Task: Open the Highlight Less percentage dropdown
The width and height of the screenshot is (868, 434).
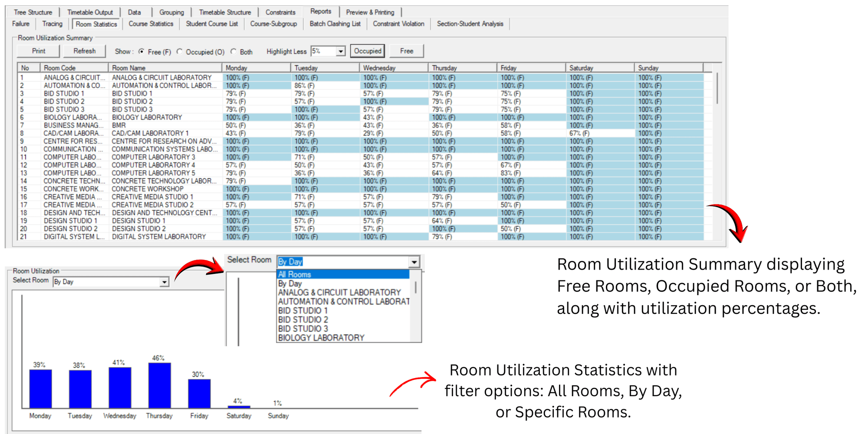Action: (341, 51)
